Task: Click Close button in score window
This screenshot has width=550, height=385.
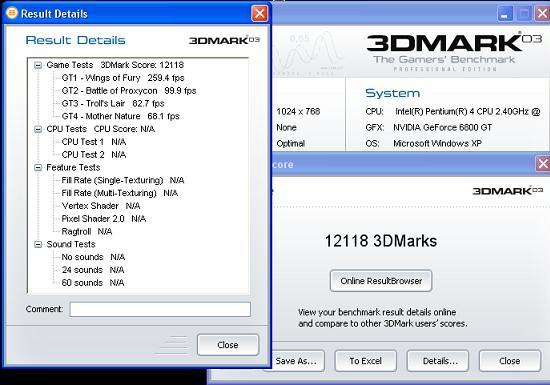Action: click(x=510, y=361)
